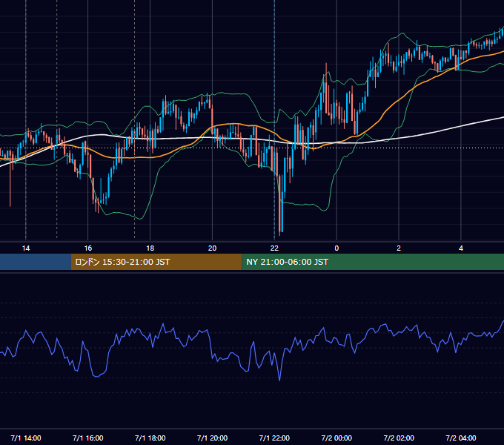This screenshot has height=445, width=504.
Task: Select the 22 hour label on chart axis
Action: pyautogui.click(x=274, y=248)
